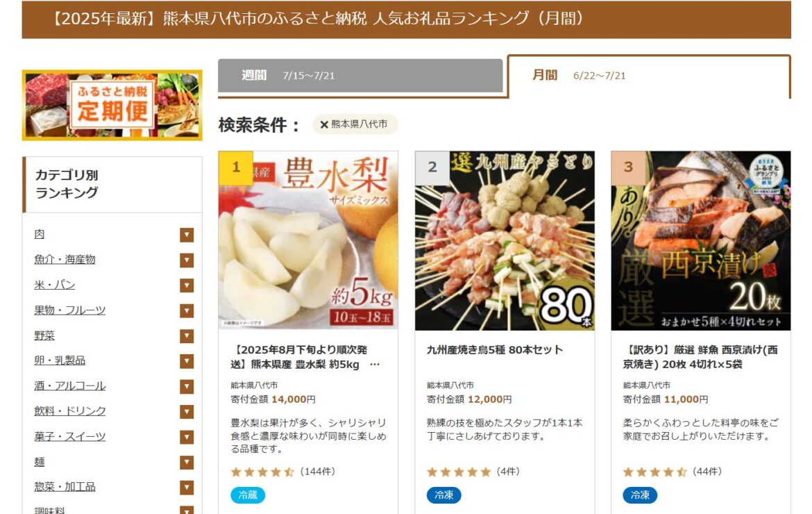This screenshot has width=812, height=514.
Task: View the 豊水梨 product image
Action: (308, 240)
